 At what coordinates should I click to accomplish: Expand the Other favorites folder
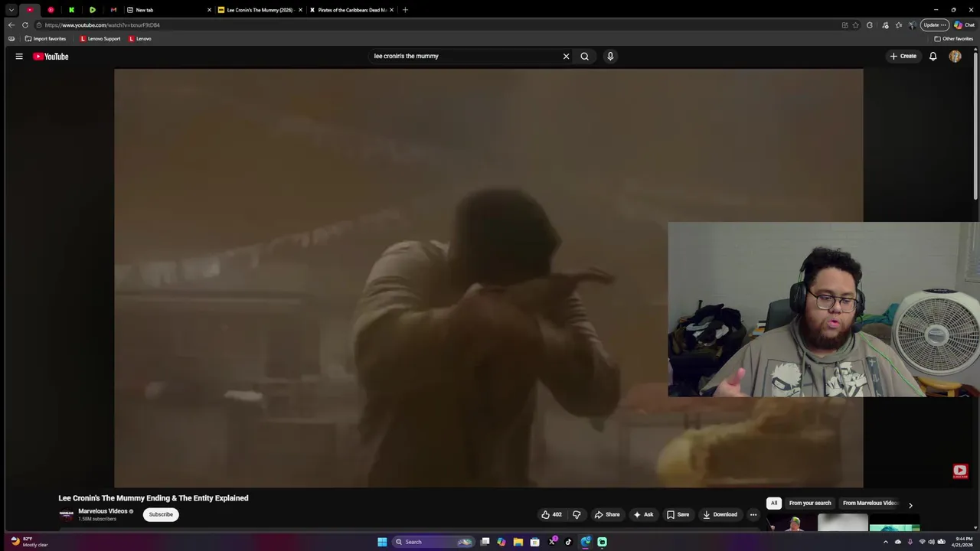952,38
